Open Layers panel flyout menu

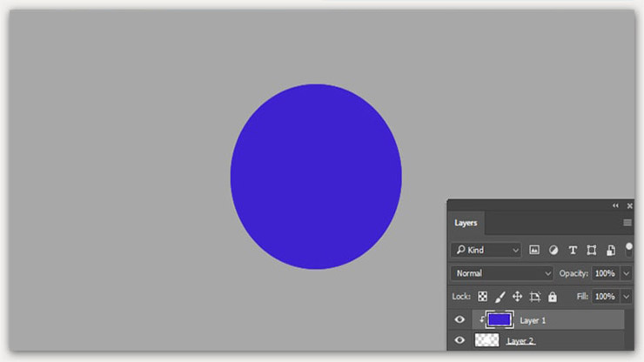627,223
